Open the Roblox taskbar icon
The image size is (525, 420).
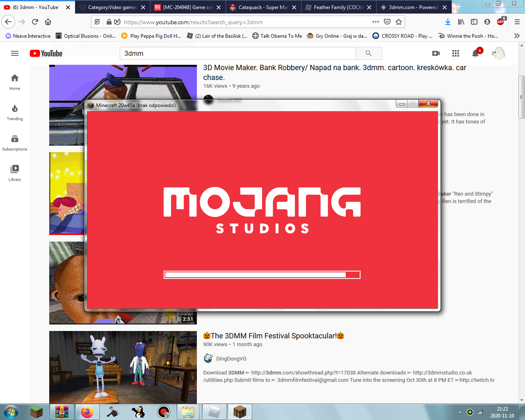click(215, 412)
